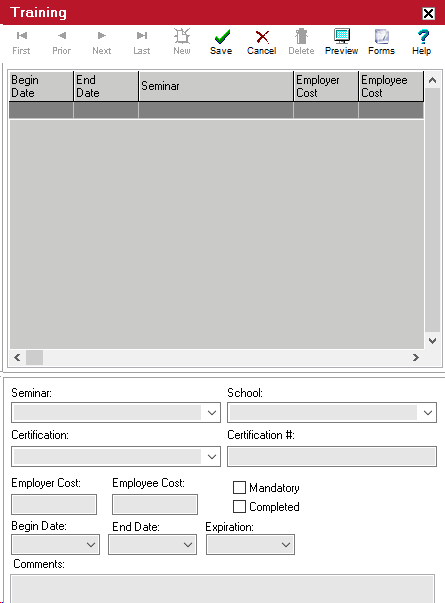Cancel changes with the red X icon

coord(262,37)
